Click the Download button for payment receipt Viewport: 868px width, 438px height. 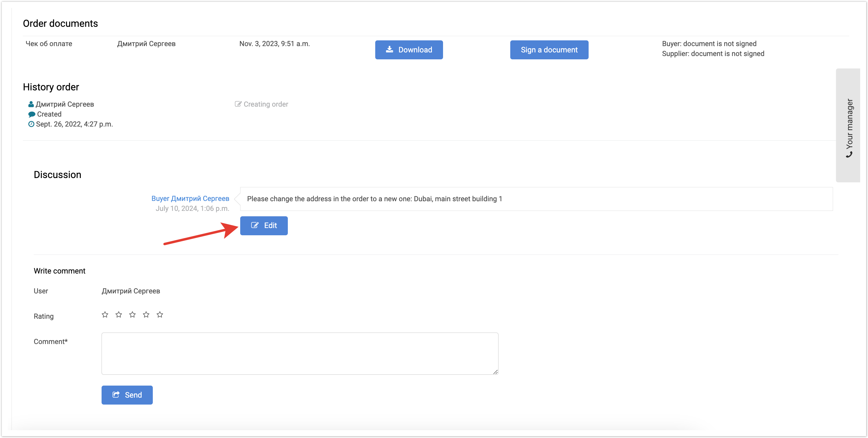coord(409,50)
